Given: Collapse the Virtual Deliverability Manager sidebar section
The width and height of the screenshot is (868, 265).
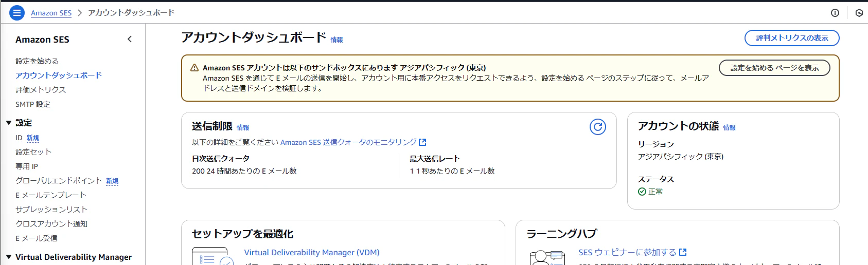Looking at the screenshot, I should point(9,257).
